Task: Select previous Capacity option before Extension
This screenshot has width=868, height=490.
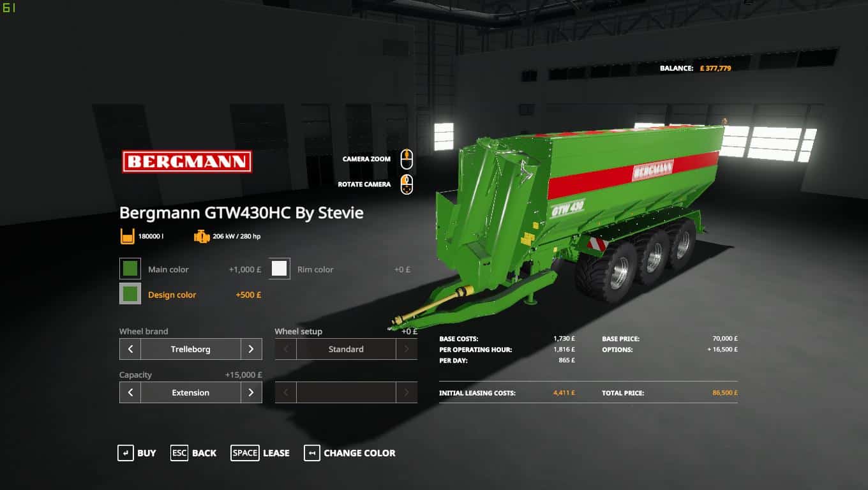Action: point(130,392)
